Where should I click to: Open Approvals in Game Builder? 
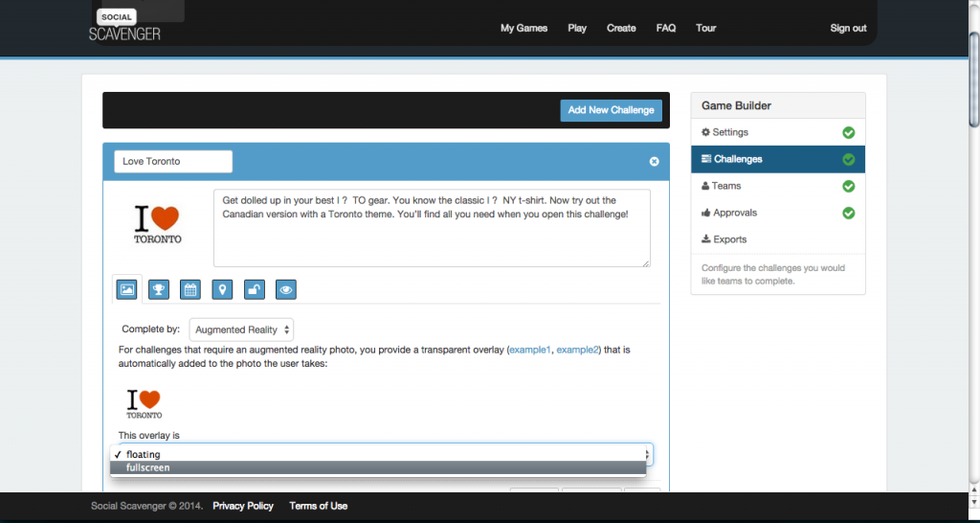click(778, 214)
